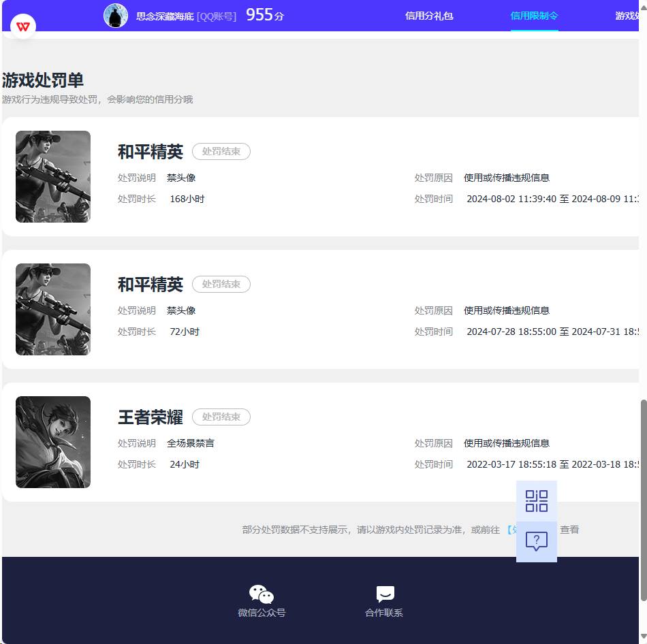Click 处罚结束 badge on 王者荣耀 card
The width and height of the screenshot is (647, 644).
pyautogui.click(x=221, y=417)
